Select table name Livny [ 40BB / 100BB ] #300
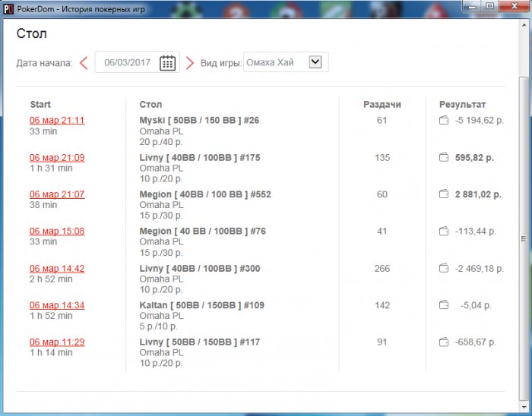532x416 pixels. 200,268
